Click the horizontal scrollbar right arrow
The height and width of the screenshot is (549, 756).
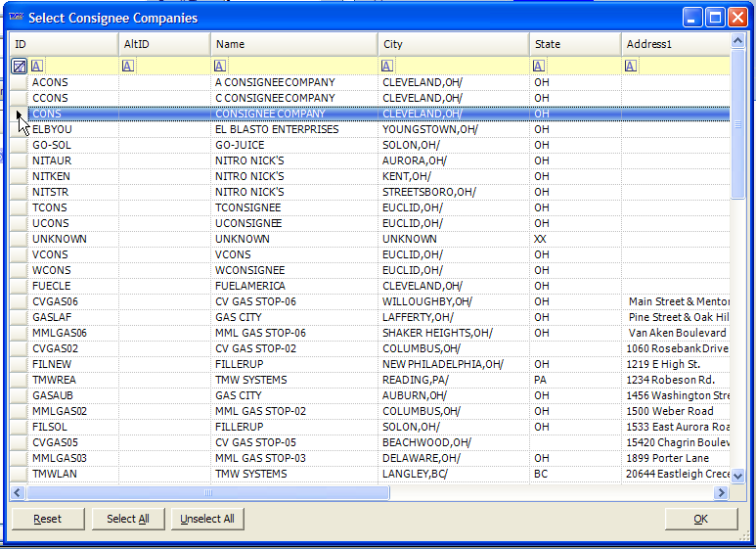[x=723, y=493]
